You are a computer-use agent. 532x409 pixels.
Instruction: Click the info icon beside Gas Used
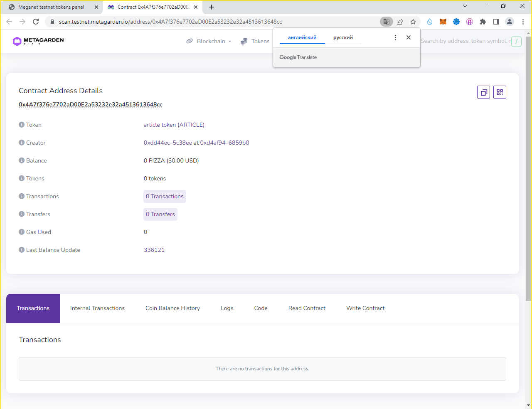point(22,232)
